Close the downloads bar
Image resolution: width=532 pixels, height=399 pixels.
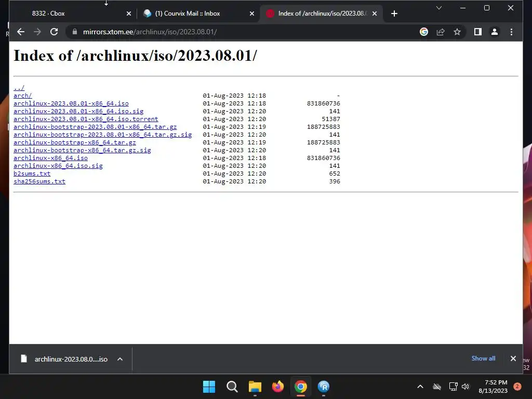(x=513, y=358)
